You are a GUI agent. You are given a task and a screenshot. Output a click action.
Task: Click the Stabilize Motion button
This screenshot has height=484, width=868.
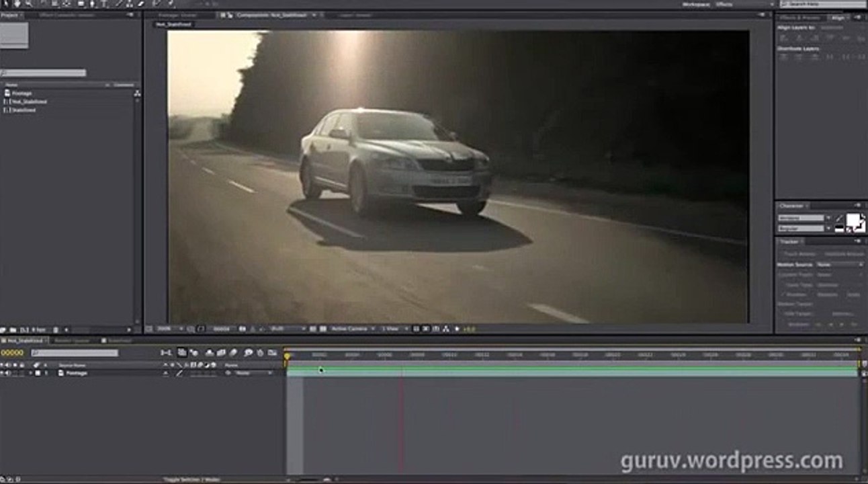pos(844,254)
